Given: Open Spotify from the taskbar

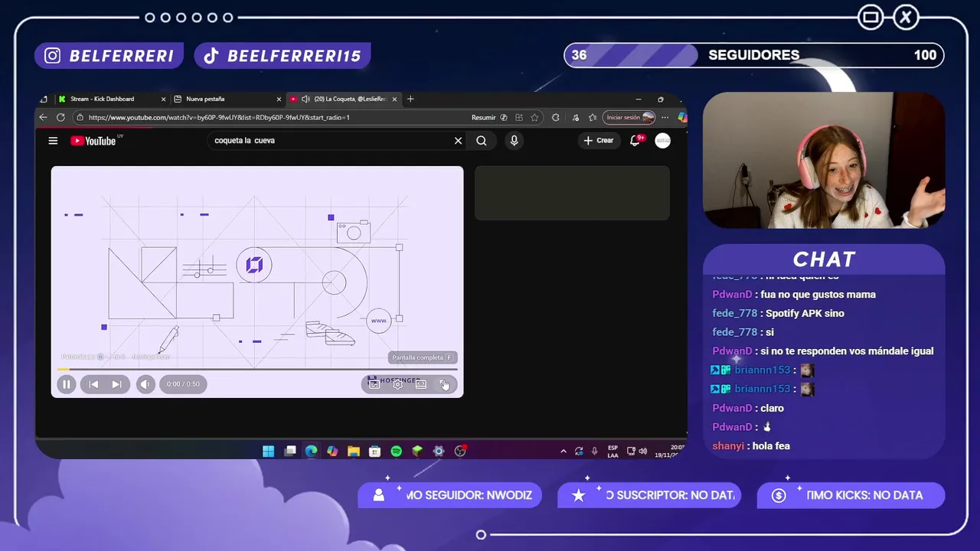Looking at the screenshot, I should 396,452.
